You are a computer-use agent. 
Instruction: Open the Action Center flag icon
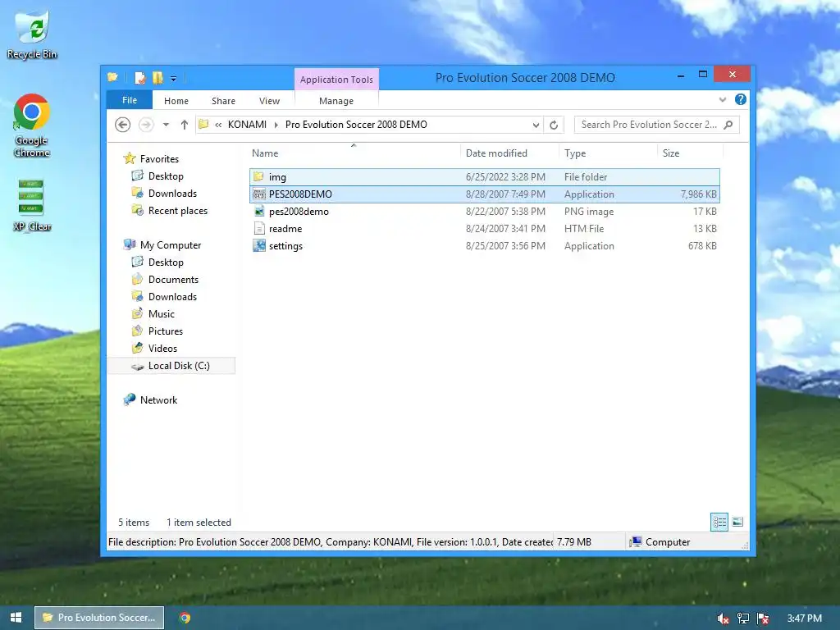coord(763,619)
